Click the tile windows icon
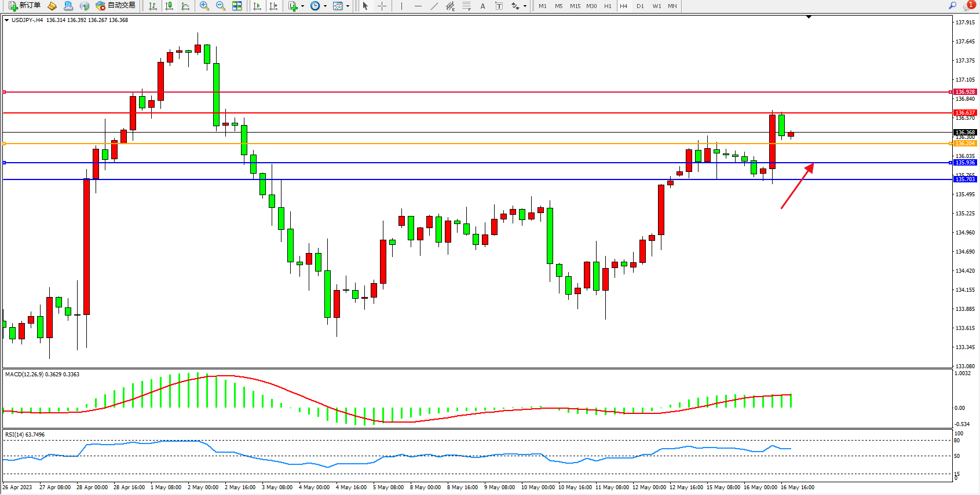This screenshot has height=495, width=980. click(237, 6)
